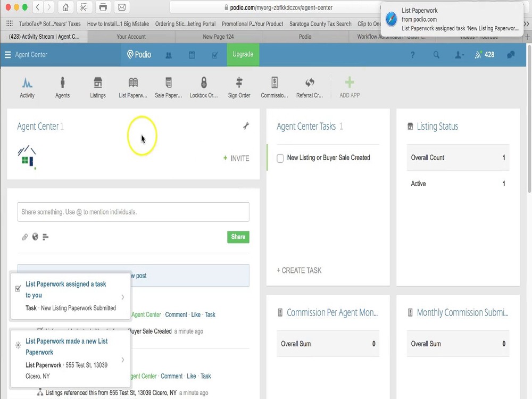Click the Active row in Listing Status
Image resolution: width=532 pixels, height=399 pixels.
(458, 184)
